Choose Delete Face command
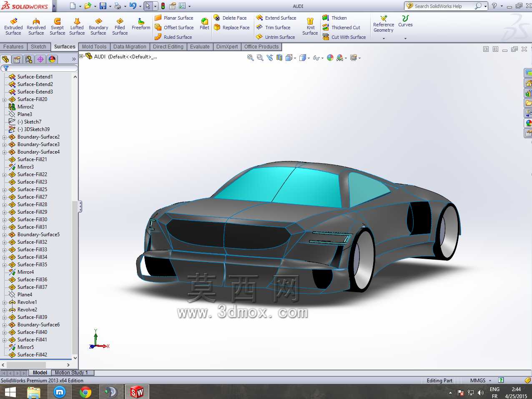The width and height of the screenshot is (532, 399). [230, 18]
